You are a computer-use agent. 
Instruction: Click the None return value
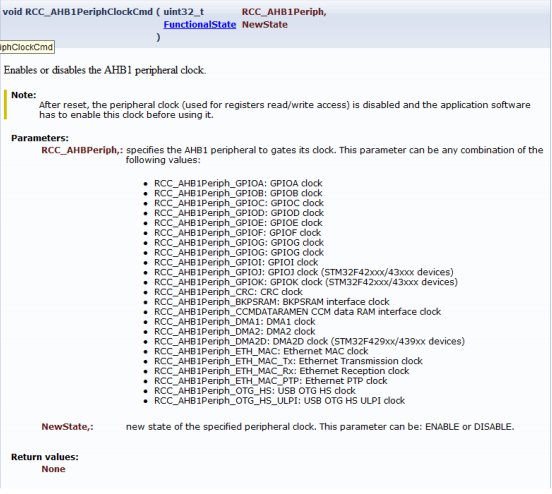click(53, 469)
